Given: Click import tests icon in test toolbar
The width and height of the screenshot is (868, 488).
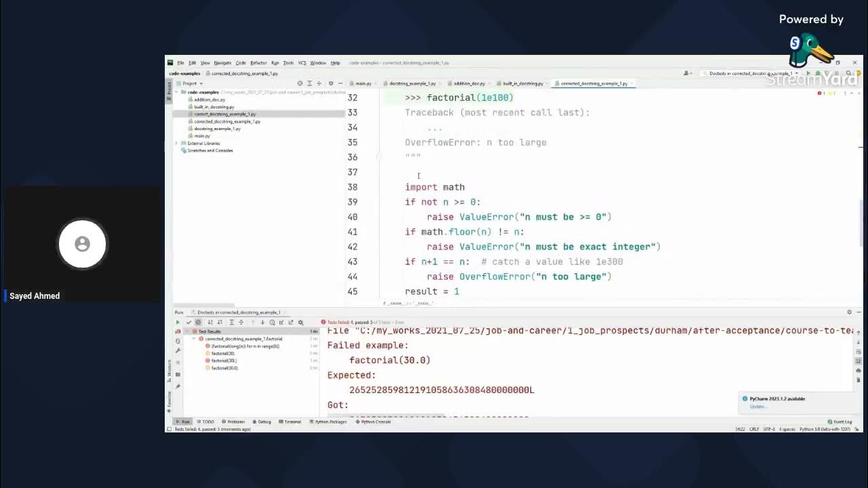Looking at the screenshot, I should click(281, 323).
